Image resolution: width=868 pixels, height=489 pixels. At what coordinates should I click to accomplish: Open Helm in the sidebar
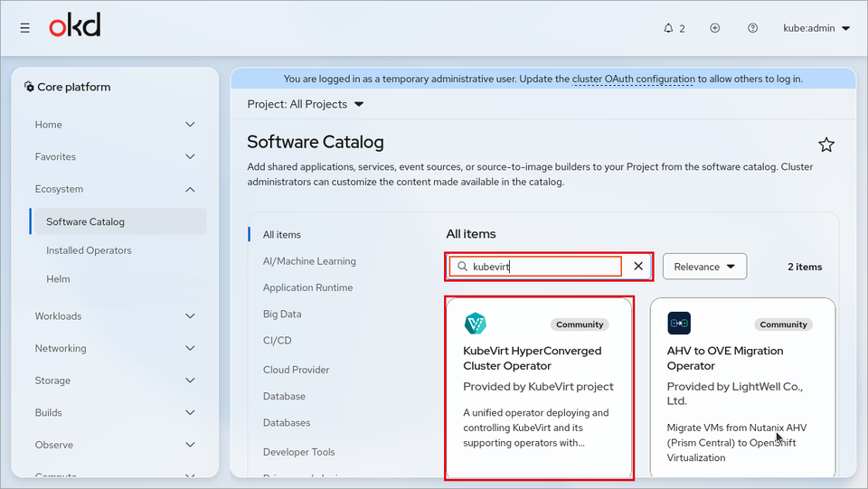58,279
